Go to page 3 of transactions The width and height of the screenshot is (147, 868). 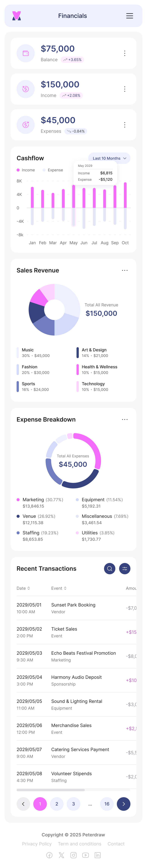[x=73, y=804]
